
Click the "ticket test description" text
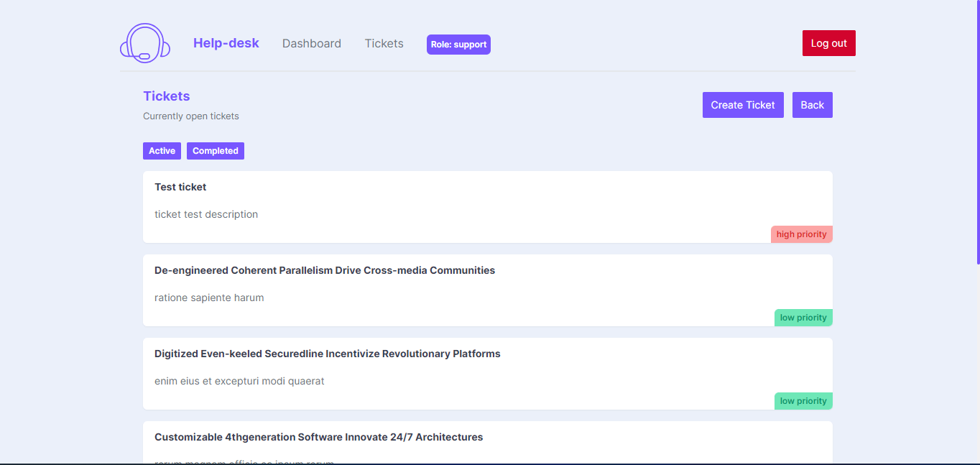206,214
